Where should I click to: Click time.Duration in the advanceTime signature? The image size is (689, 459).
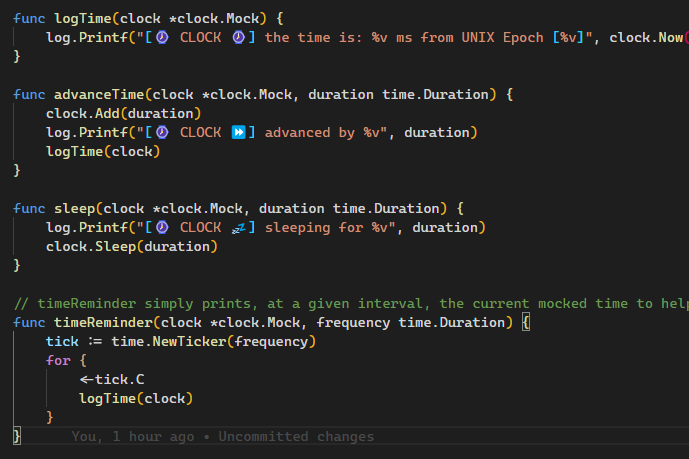pos(435,95)
